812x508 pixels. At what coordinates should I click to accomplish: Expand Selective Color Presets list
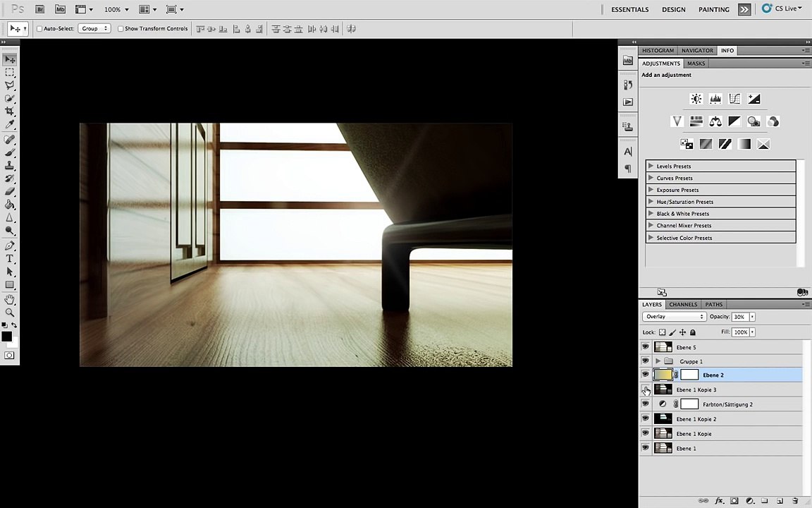coord(651,237)
